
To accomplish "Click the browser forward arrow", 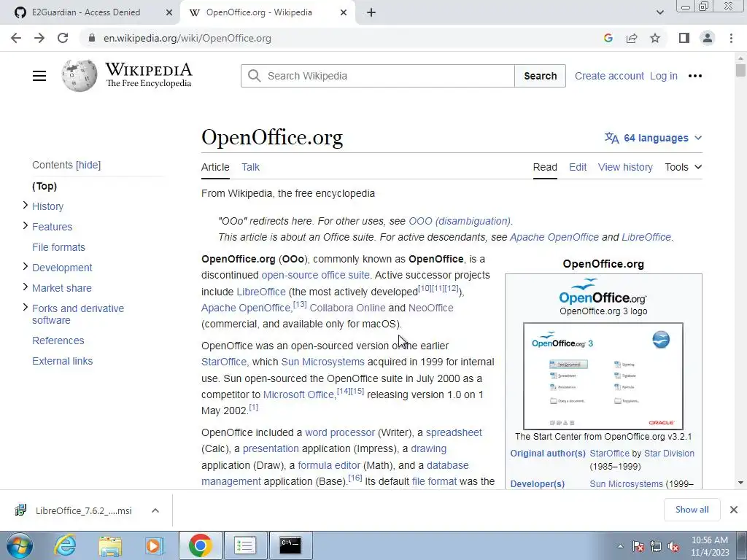I will (39, 38).
